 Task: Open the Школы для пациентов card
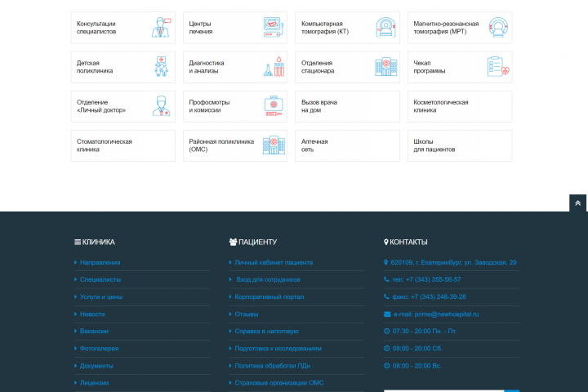460,145
